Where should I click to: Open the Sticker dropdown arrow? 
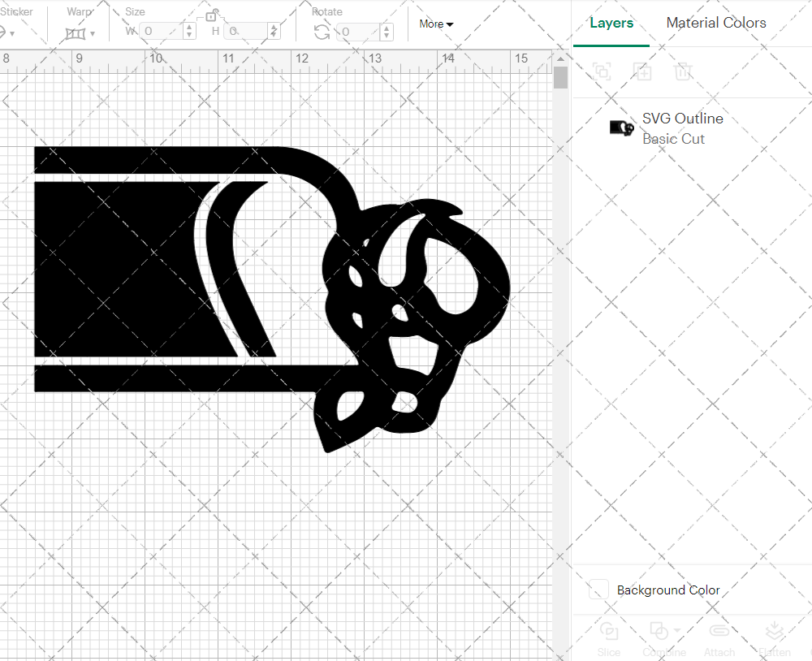[x=12, y=33]
